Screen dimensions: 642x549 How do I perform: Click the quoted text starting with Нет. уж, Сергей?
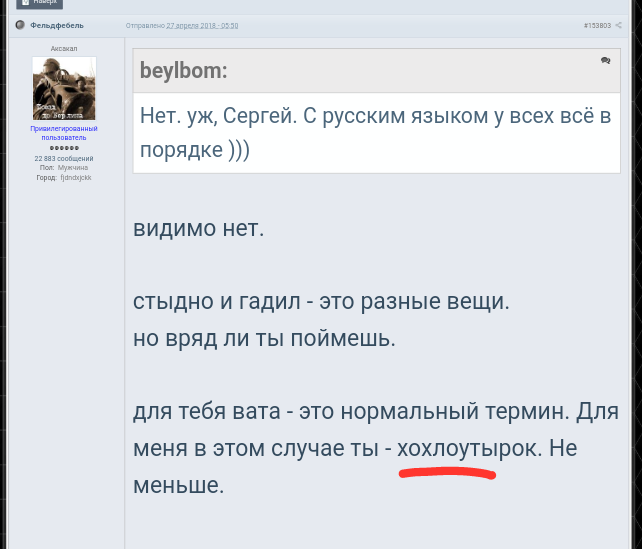[x=374, y=132]
